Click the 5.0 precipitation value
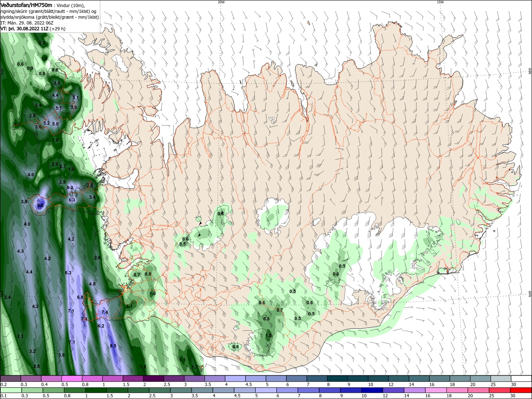Viewport: 532px width, 399px height. click(x=55, y=123)
